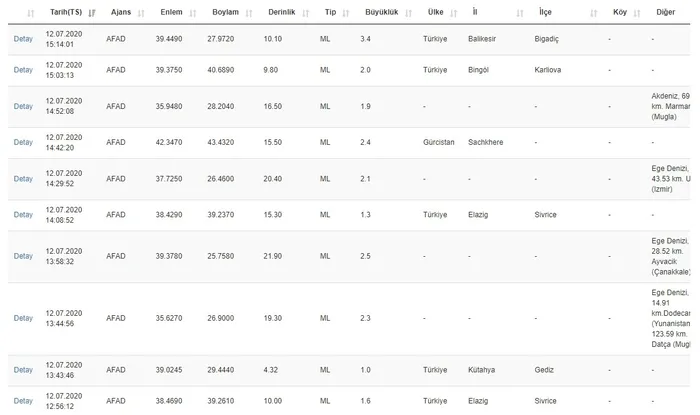Click the sort icon beside Tarih(TS)
Screen dimensions: 700x415
pyautogui.click(x=92, y=13)
